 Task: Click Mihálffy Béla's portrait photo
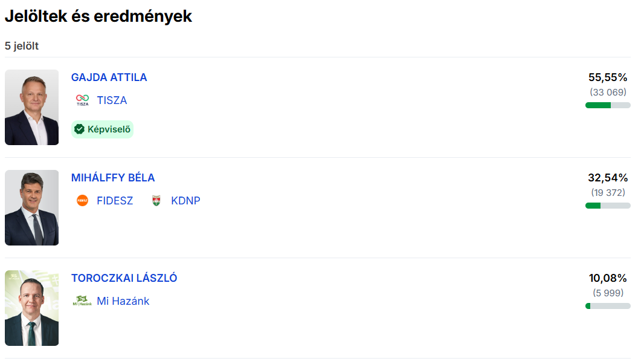(x=31, y=207)
